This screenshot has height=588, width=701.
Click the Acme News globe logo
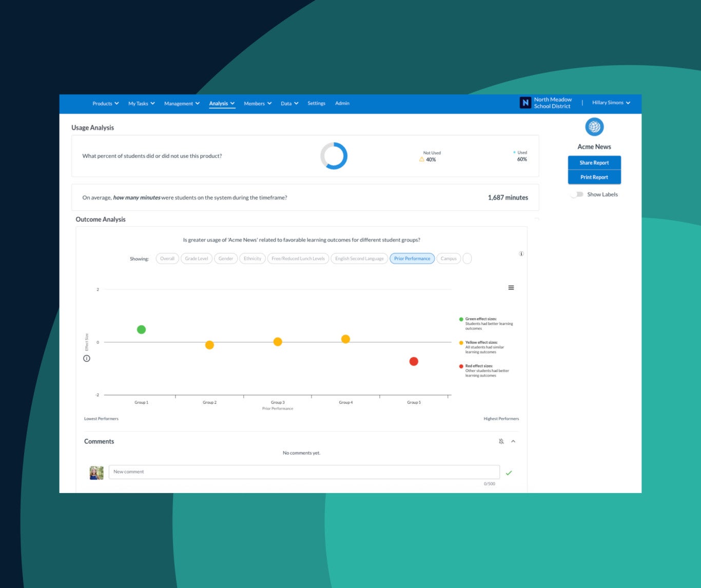[x=594, y=127]
